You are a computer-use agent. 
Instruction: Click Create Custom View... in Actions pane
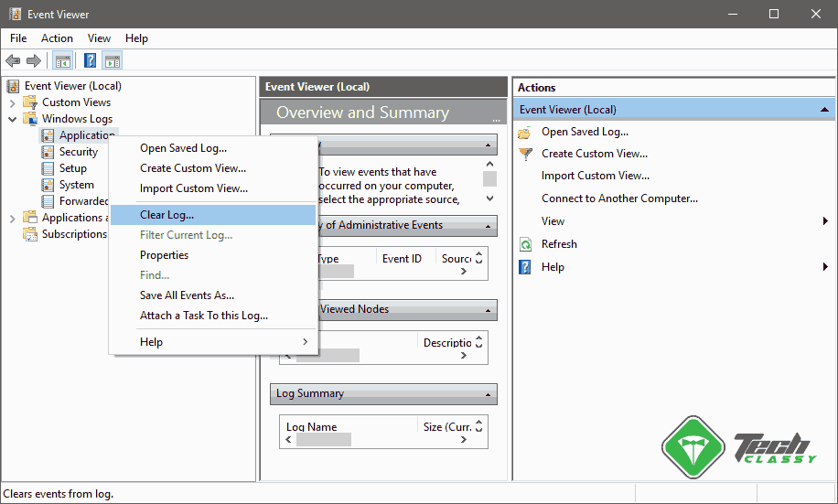click(595, 154)
